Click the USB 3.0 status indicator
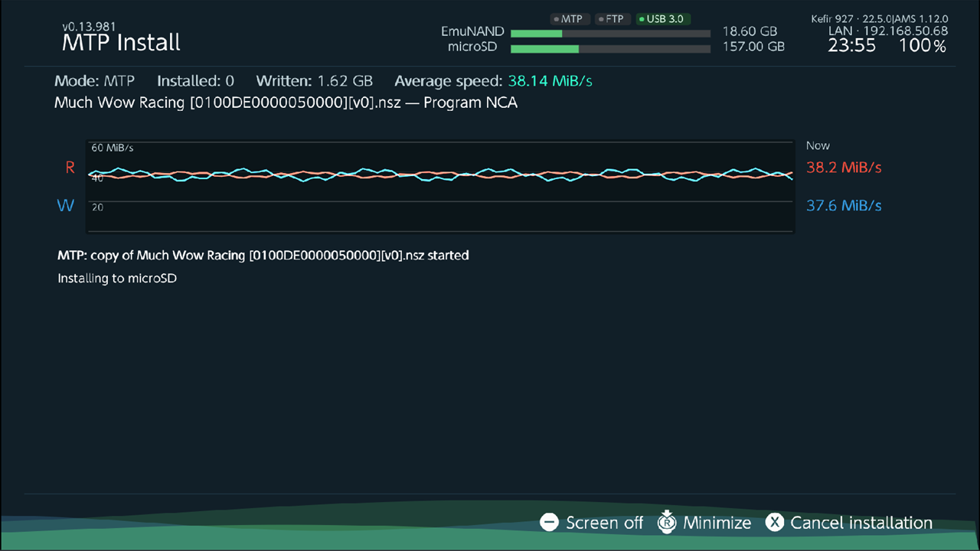Screen dimensions: 980x551 (663, 19)
